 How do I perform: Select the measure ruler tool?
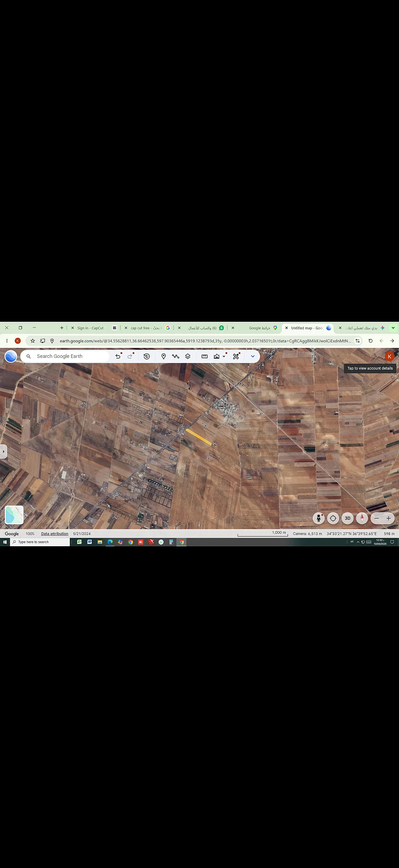pos(204,356)
